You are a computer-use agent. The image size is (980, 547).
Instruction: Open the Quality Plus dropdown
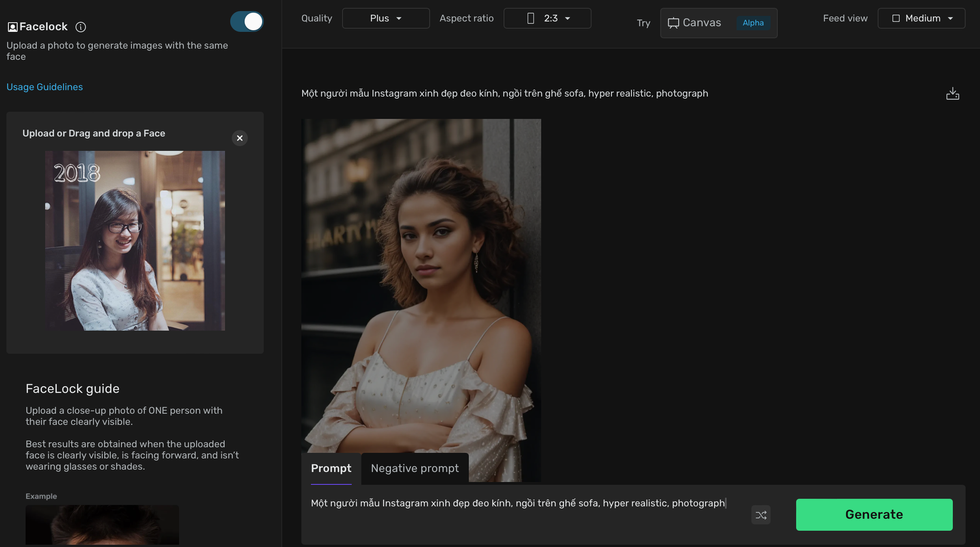[386, 18]
